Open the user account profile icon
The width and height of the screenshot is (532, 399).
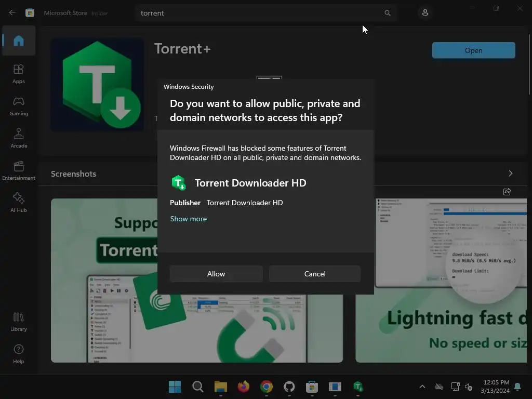[425, 13]
